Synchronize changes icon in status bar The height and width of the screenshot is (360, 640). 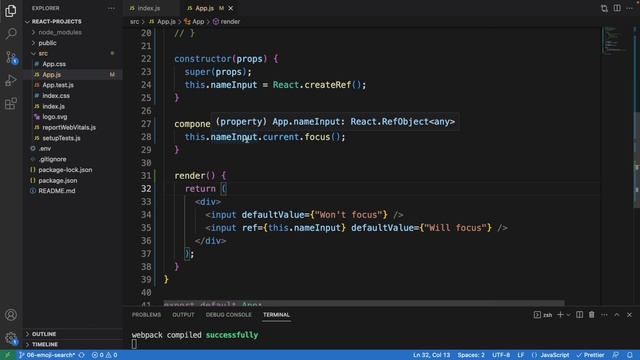[82, 355]
